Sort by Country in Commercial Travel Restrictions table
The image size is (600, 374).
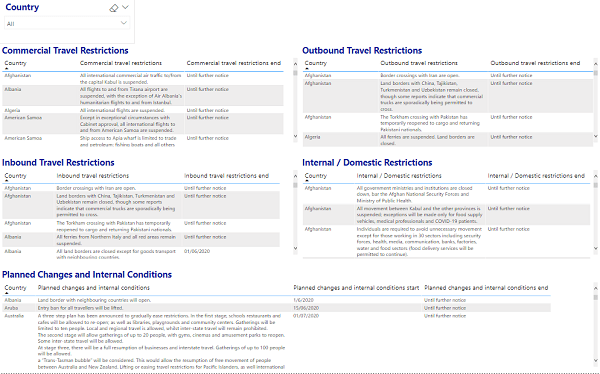coord(15,63)
